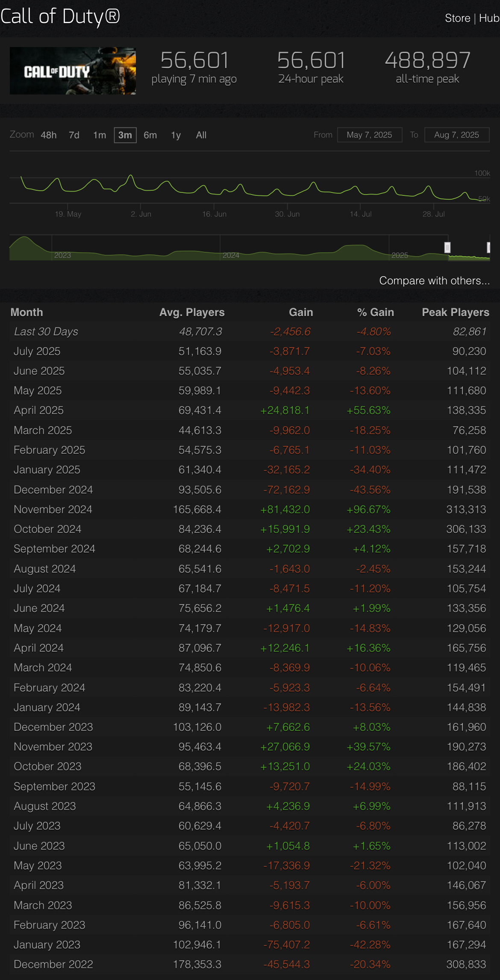Select the 1y zoom range

176,135
